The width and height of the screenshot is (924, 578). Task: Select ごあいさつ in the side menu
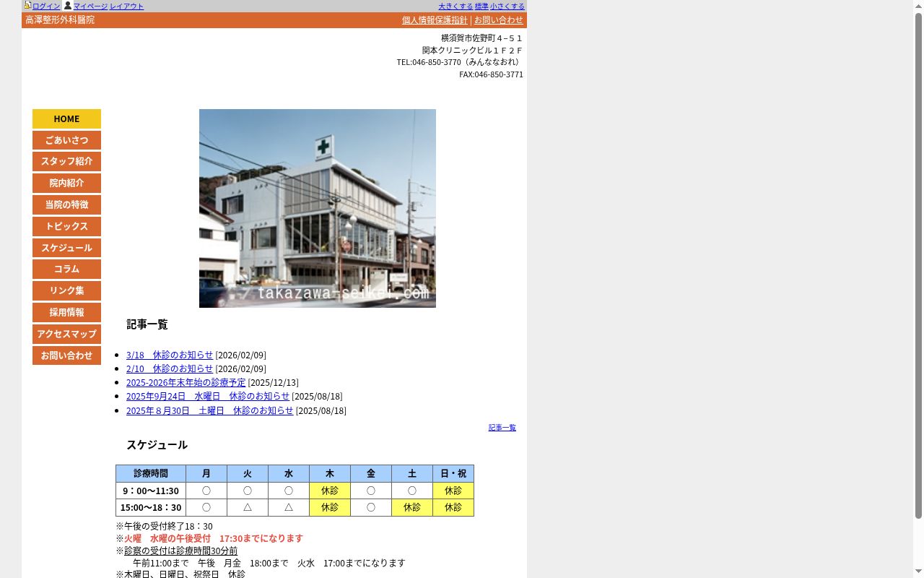66,140
